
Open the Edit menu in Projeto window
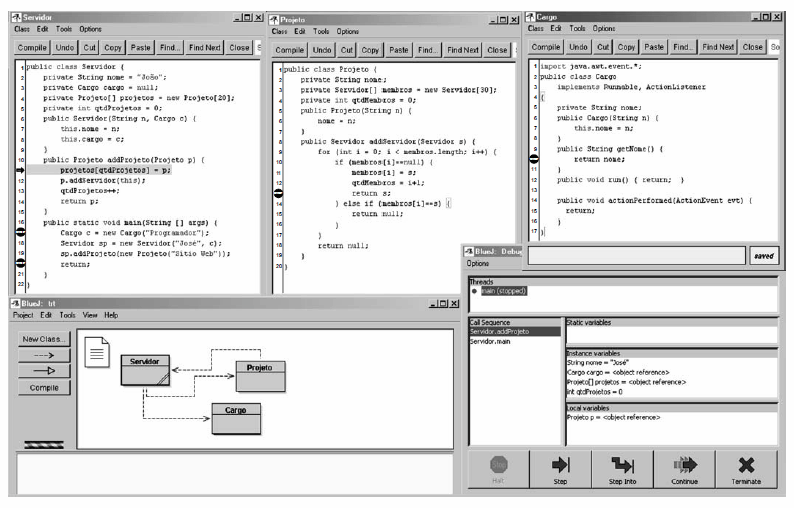point(300,31)
